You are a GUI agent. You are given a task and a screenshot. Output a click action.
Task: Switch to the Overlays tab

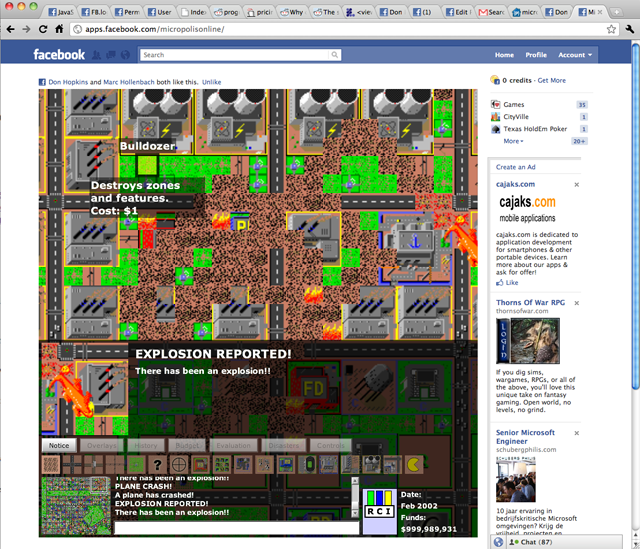tap(102, 445)
